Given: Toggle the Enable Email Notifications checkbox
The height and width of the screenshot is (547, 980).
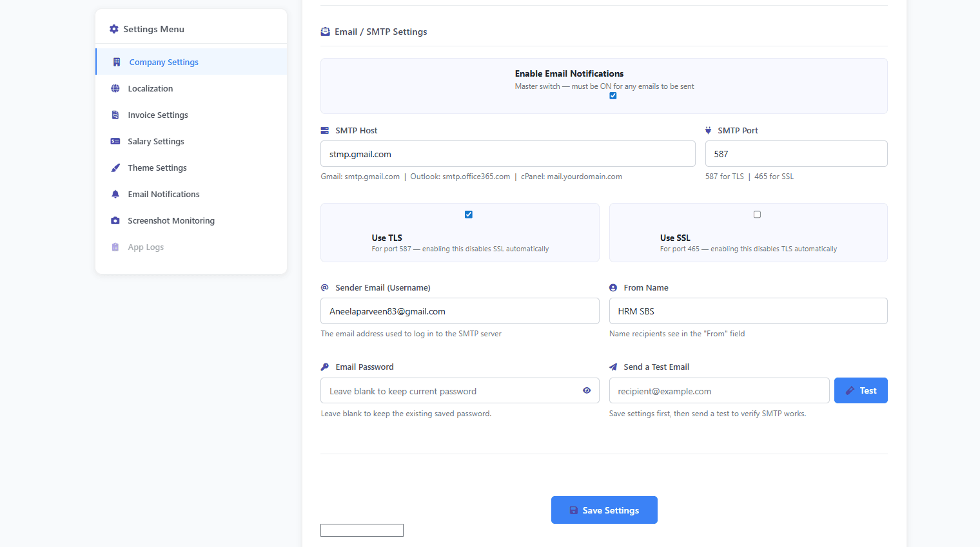Looking at the screenshot, I should coord(613,96).
